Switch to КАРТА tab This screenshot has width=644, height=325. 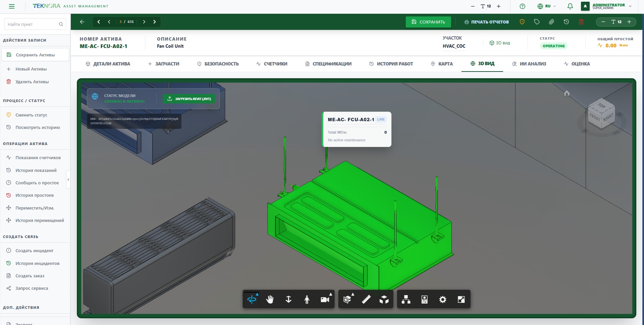click(x=442, y=64)
